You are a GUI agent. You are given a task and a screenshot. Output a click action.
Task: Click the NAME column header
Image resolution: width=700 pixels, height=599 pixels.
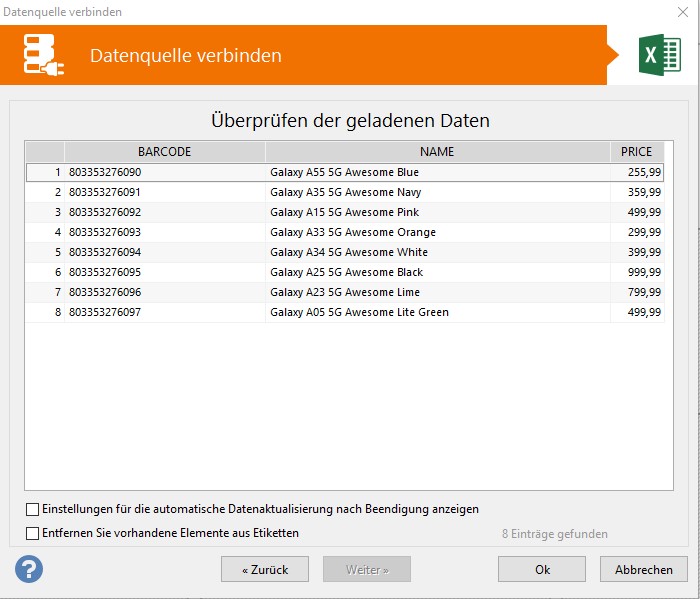pos(437,152)
